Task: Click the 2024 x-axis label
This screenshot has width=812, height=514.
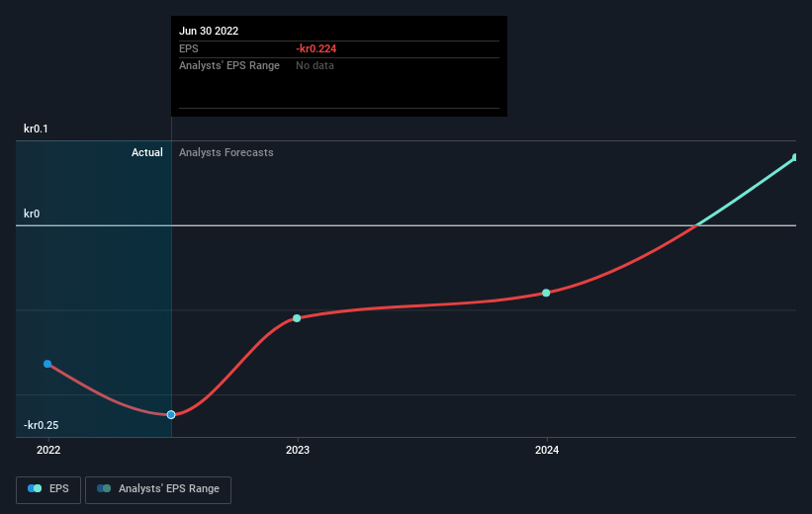Action: tap(547, 450)
